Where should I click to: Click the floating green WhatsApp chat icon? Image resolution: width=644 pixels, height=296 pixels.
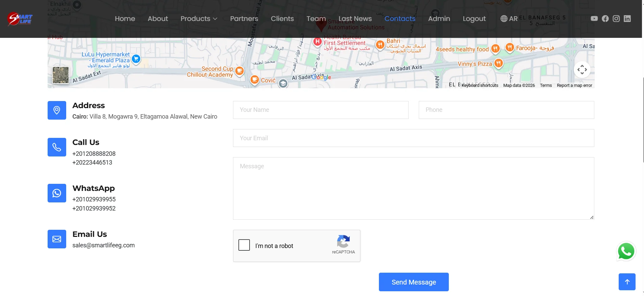click(x=626, y=252)
